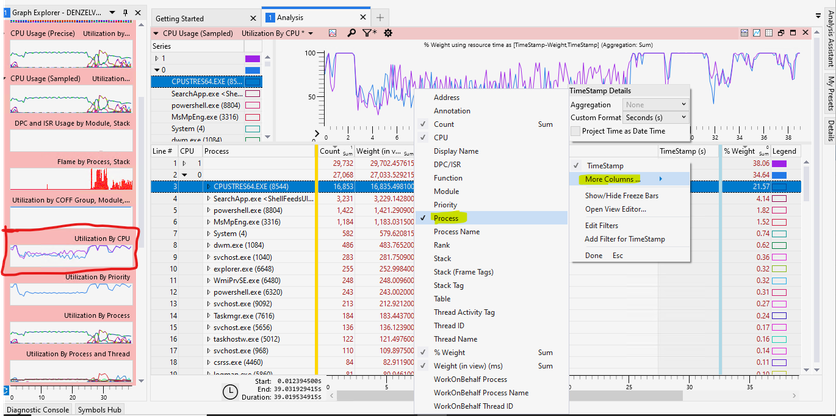Screen dimensions: 836x416
Task: Uncheck Weight (in view) (ms) column
Action: coord(423,366)
